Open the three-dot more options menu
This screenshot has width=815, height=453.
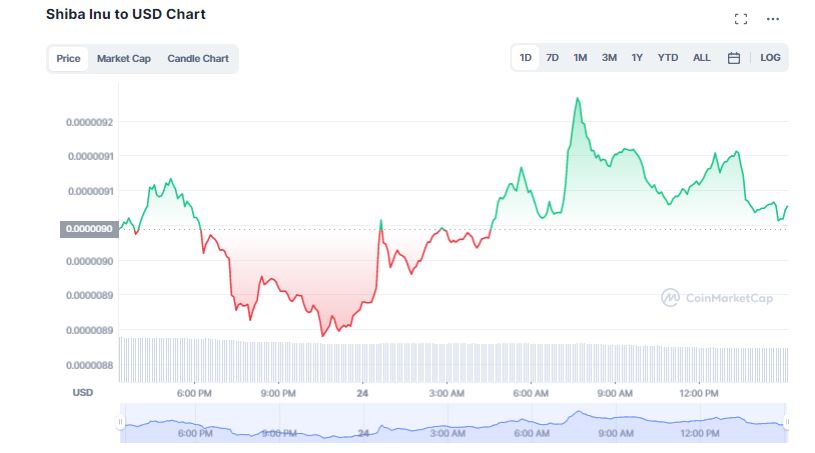772,19
